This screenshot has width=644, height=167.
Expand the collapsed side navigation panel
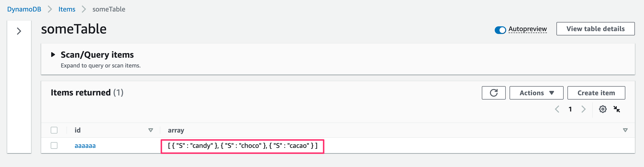pyautogui.click(x=19, y=31)
